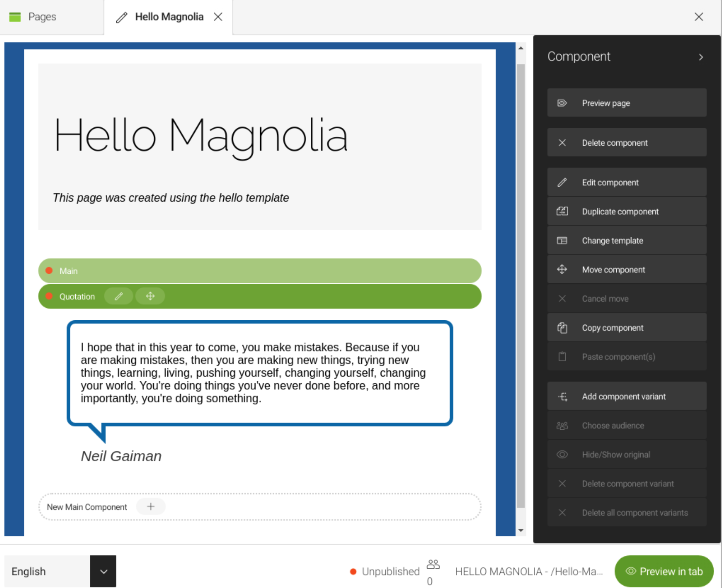Click the Cancel move label

605,299
